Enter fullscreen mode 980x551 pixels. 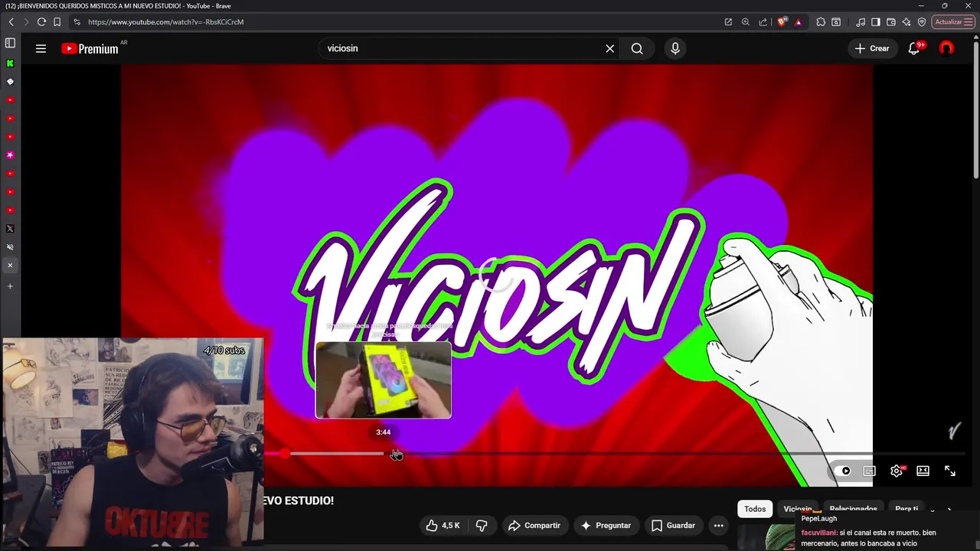click(950, 471)
